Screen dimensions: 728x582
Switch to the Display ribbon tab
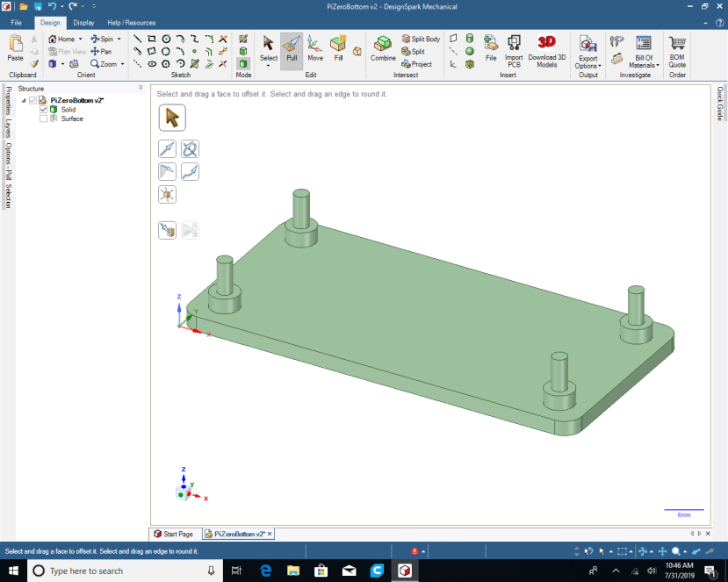pos(83,22)
